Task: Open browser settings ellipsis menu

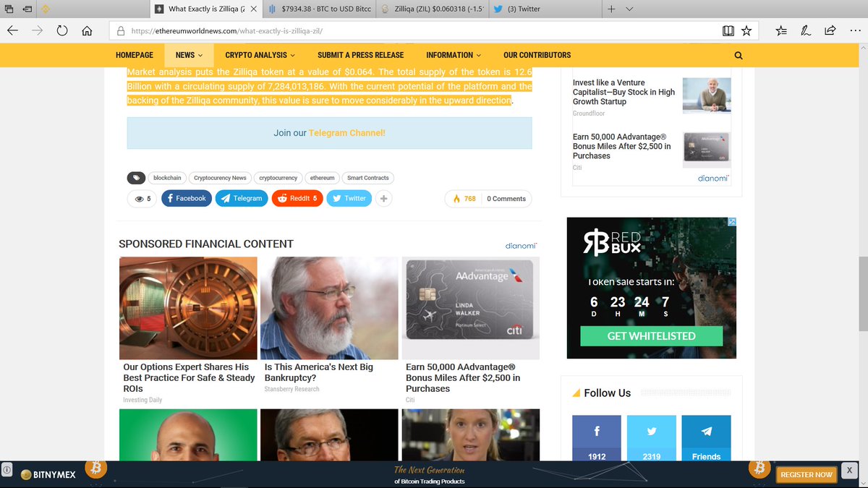Action: [x=855, y=31]
